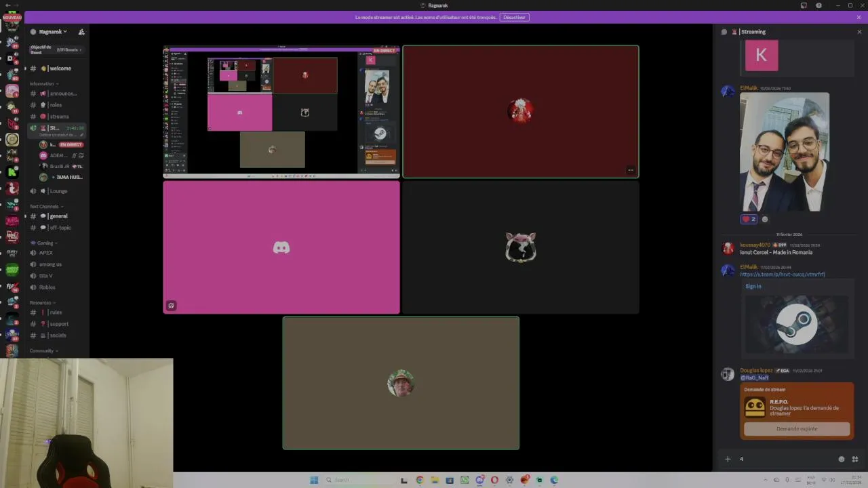Collapse the Resources category
The height and width of the screenshot is (488, 868).
[x=43, y=303]
